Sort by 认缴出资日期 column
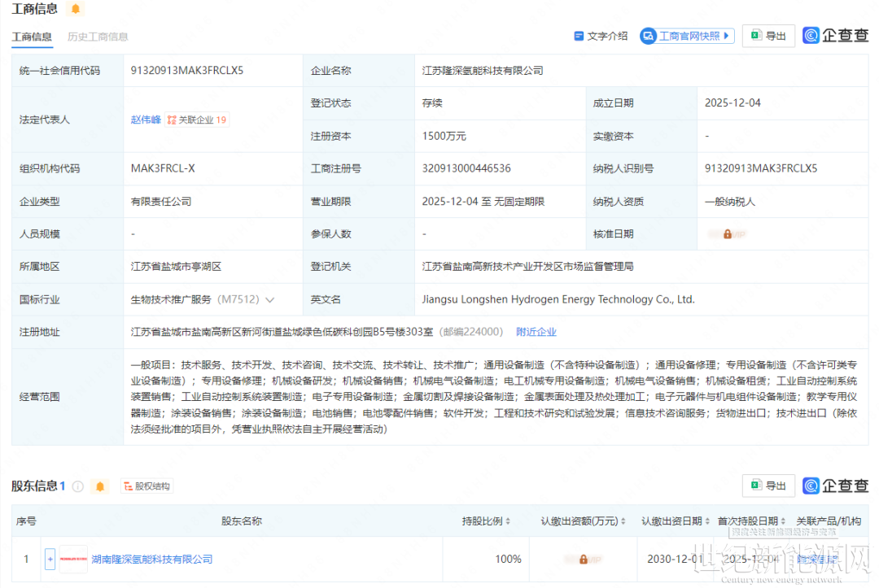This screenshot has height=588, width=879. point(708,521)
